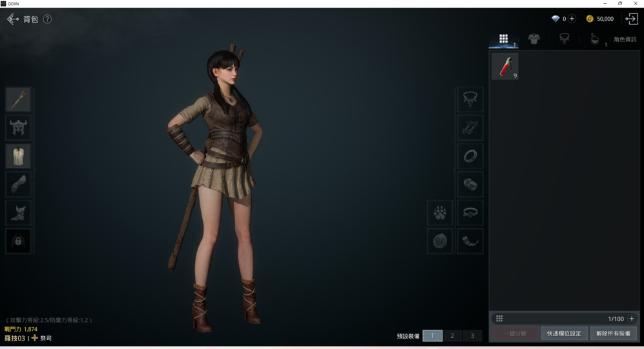Add diamonds with the plus button

tap(572, 19)
